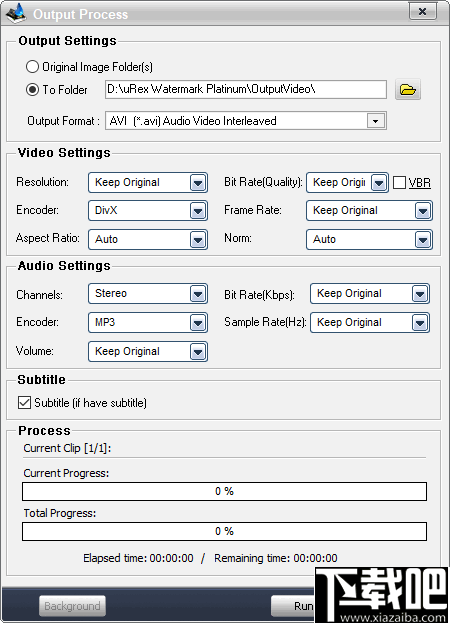This screenshot has width=450, height=623.
Task: Open the folder browse icon
Action: coord(408,90)
